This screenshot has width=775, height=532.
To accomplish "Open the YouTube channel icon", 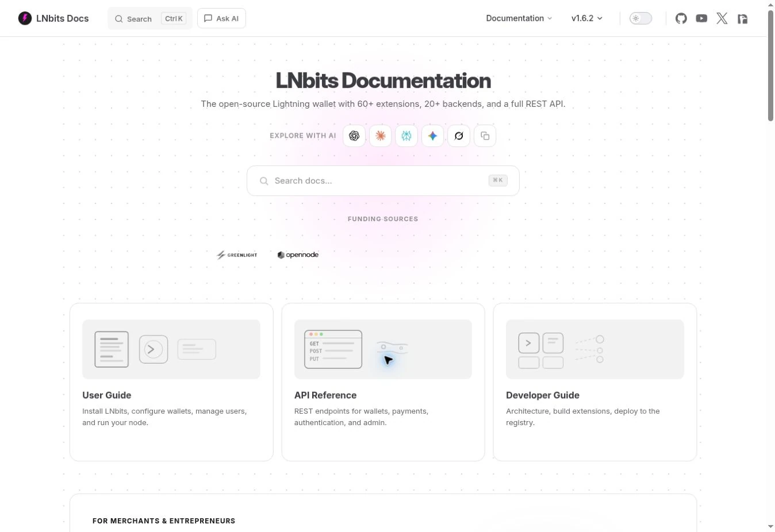I will [701, 18].
